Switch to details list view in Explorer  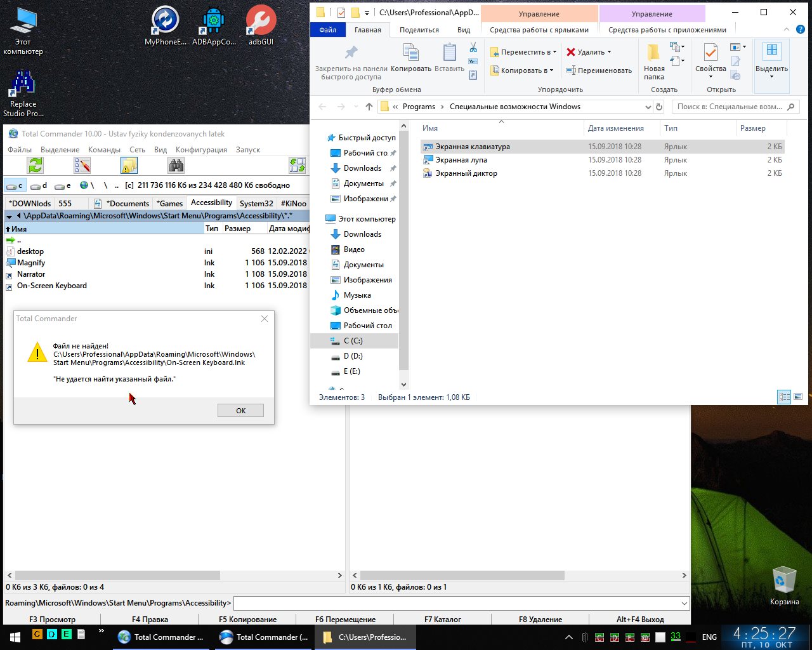pos(784,397)
